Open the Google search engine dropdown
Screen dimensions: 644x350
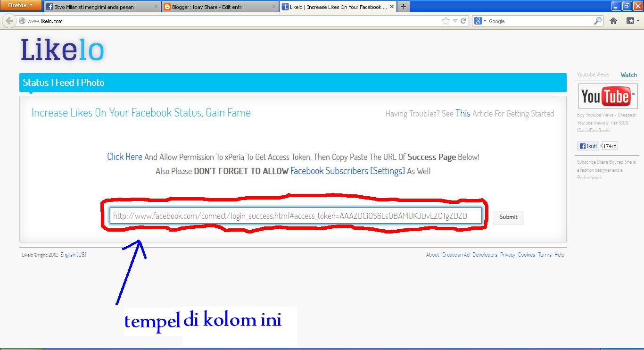(x=480, y=21)
